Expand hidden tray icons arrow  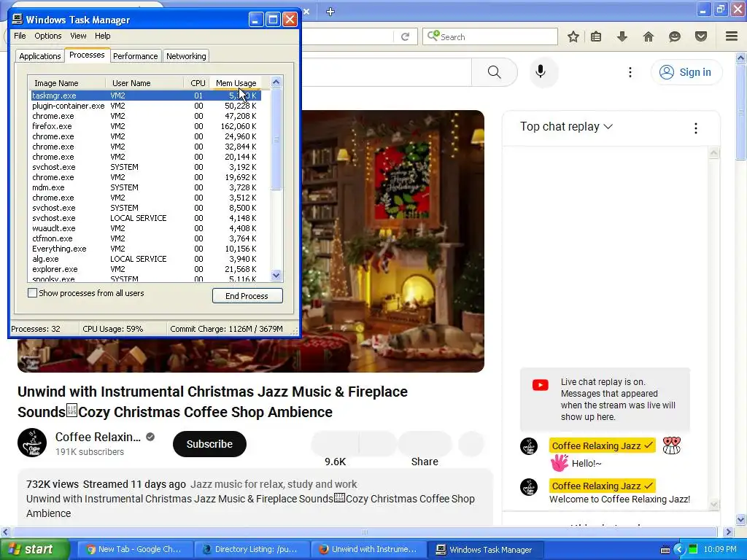(x=679, y=549)
